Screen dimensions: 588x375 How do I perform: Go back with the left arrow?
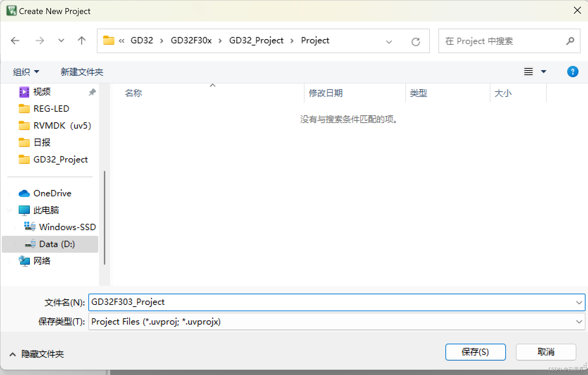[15, 41]
